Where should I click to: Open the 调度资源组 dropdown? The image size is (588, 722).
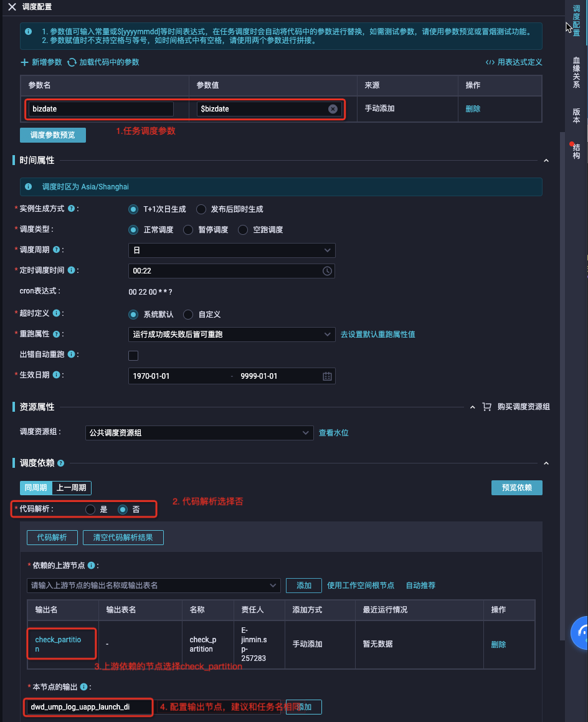199,433
